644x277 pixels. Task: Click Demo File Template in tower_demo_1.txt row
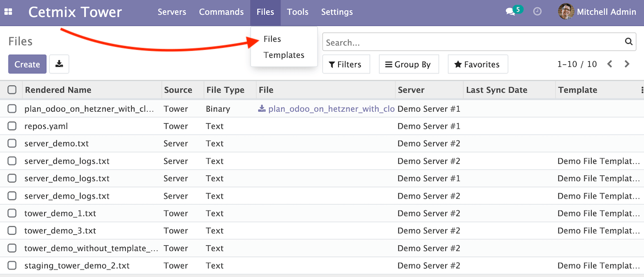(599, 213)
